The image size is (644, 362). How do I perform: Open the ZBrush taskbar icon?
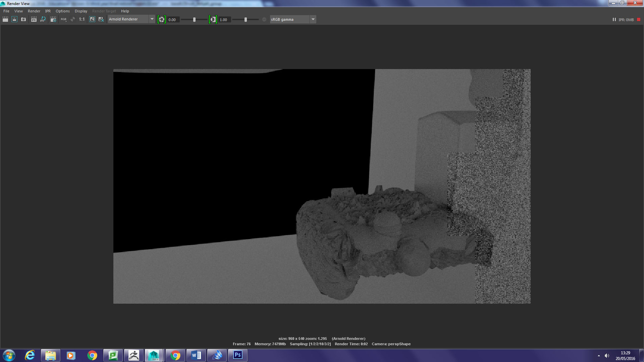[134, 355]
